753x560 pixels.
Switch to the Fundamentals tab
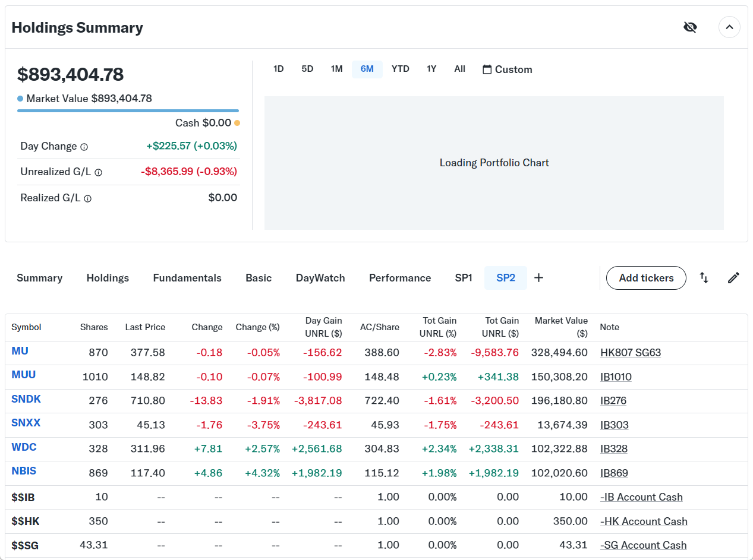point(187,278)
